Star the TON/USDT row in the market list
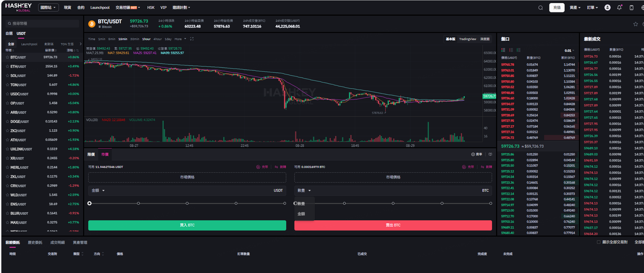This screenshot has height=273, width=644. pos(8,84)
